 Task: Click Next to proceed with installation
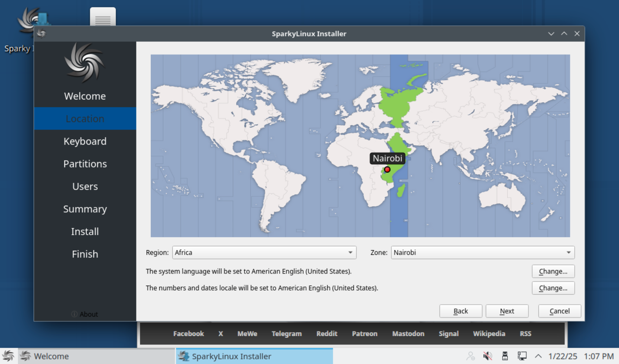pos(507,311)
